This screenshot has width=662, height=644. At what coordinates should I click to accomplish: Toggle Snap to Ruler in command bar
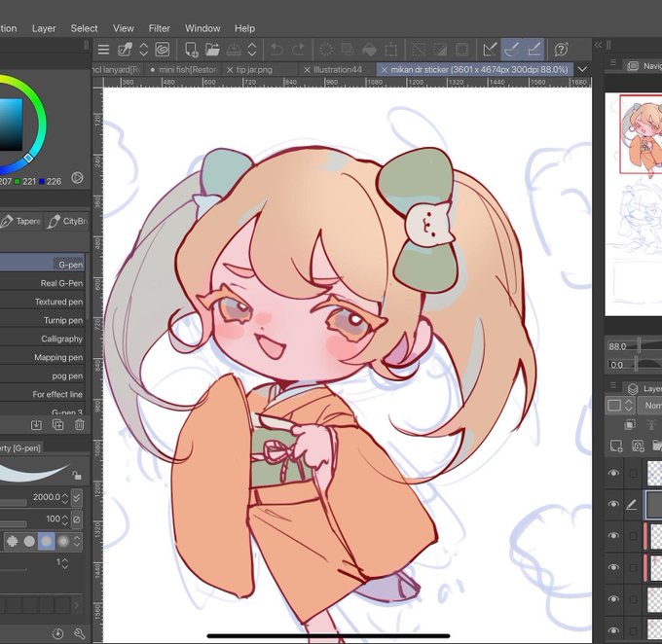[490, 50]
